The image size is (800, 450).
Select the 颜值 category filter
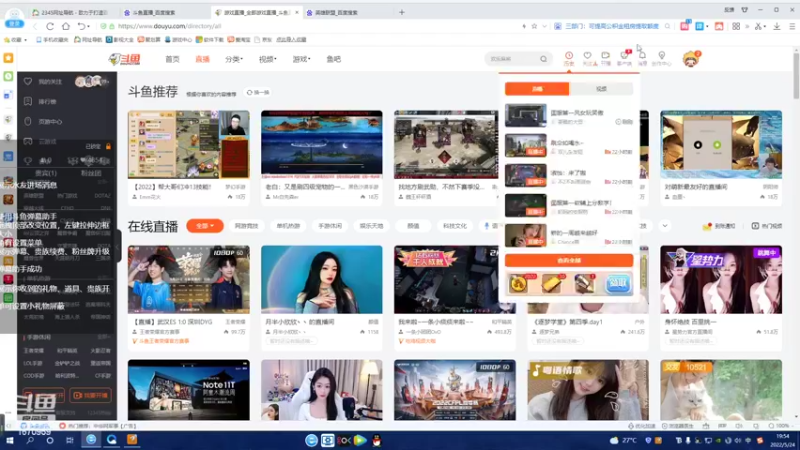(413, 226)
